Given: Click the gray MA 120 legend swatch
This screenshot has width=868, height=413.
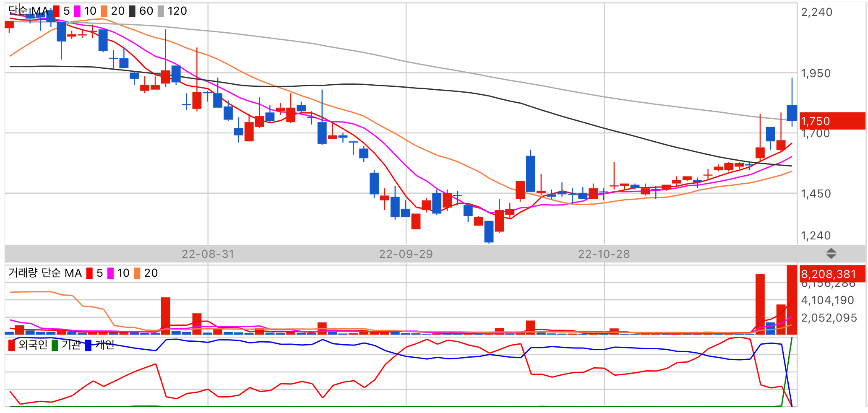Looking at the screenshot, I should pyautogui.click(x=161, y=11).
